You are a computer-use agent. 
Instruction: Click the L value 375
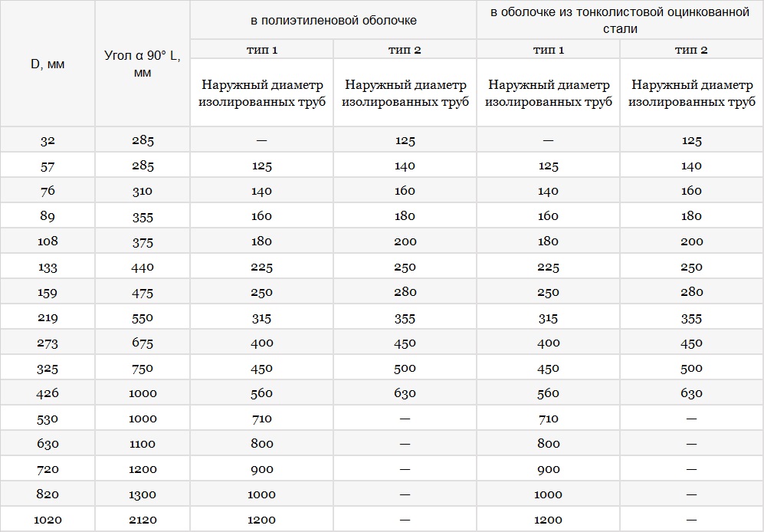(x=143, y=242)
